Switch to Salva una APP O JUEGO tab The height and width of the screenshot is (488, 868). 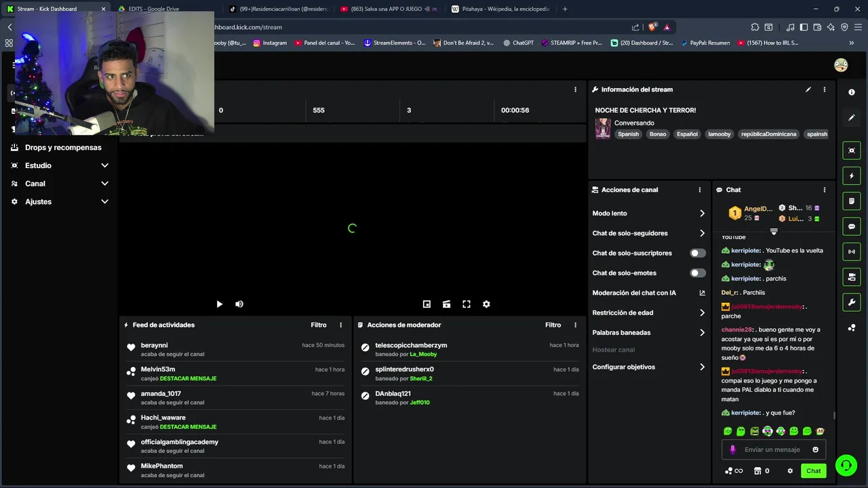tap(389, 9)
